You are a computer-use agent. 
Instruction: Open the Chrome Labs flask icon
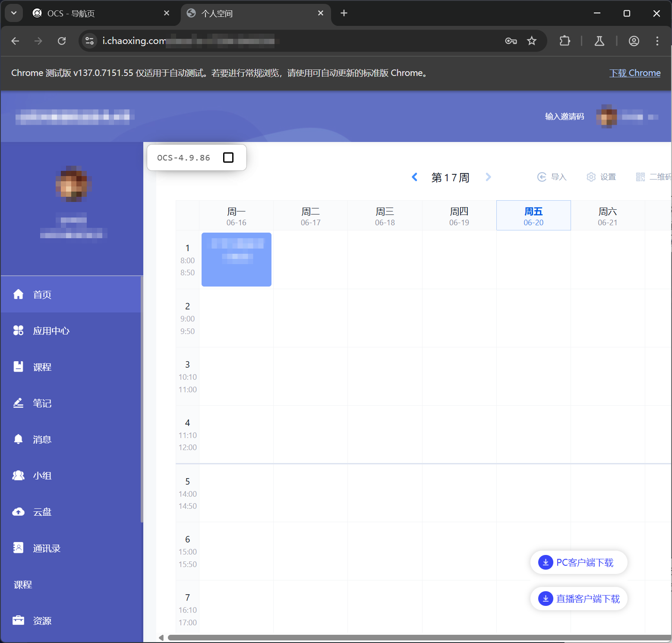[x=599, y=41]
